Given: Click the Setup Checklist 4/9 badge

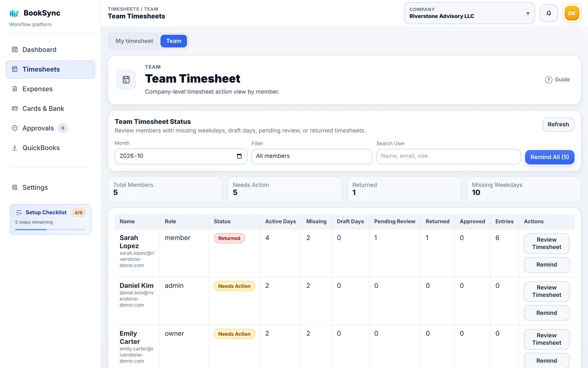Looking at the screenshot, I should pyautogui.click(x=78, y=213).
